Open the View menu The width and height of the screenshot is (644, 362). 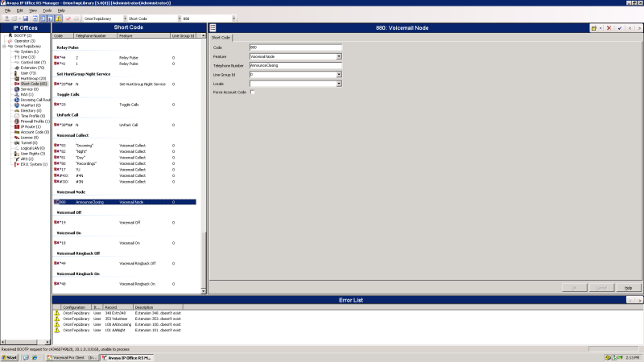(x=33, y=10)
